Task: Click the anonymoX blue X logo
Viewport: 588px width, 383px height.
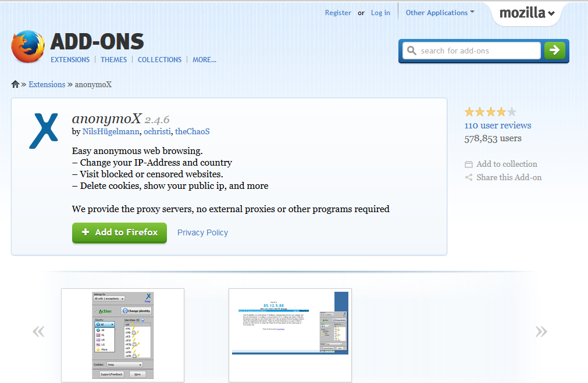Action: 44,131
